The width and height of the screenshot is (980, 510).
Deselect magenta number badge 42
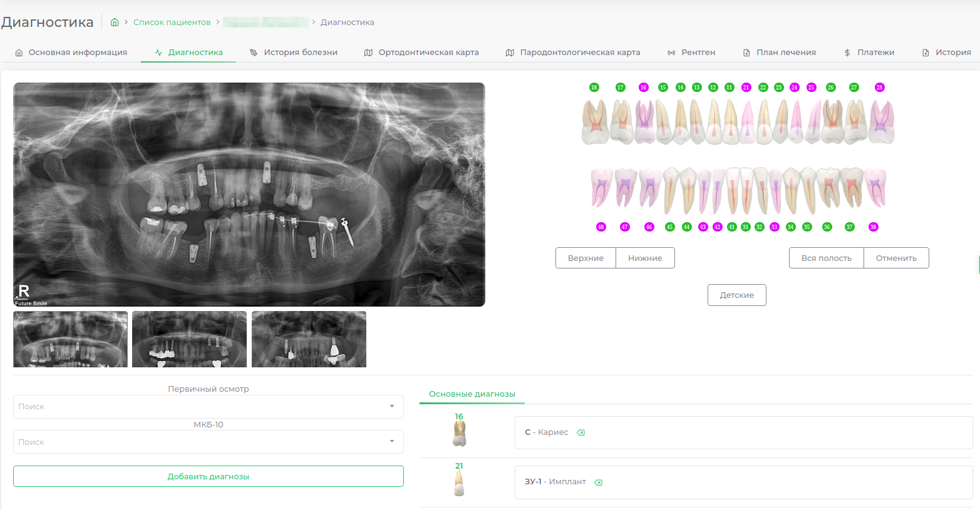[718, 227]
